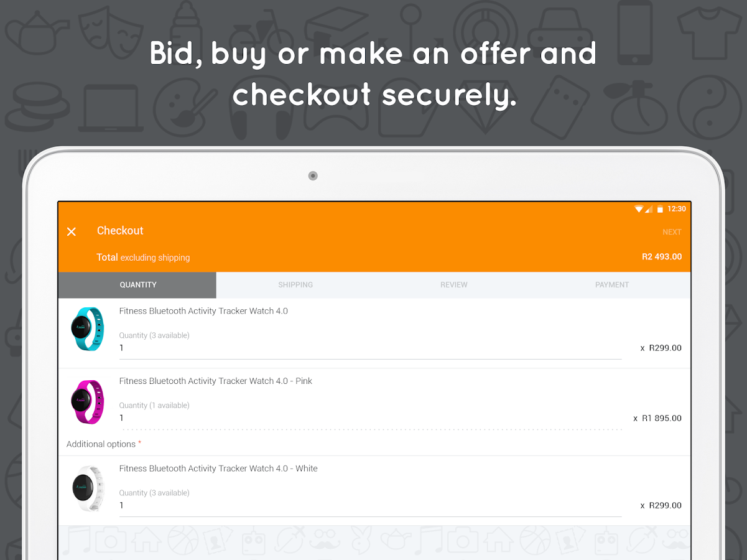Viewport: 747px width, 560px height.
Task: Expand the Additional options section
Action: click(101, 444)
